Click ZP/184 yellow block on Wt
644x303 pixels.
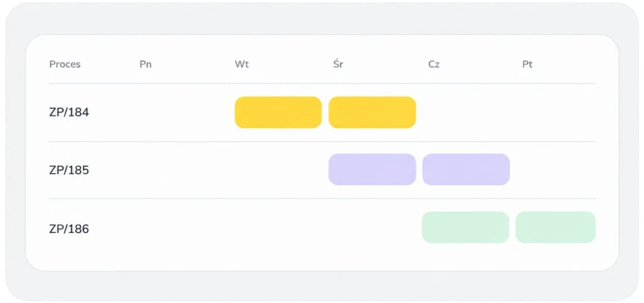[278, 112]
